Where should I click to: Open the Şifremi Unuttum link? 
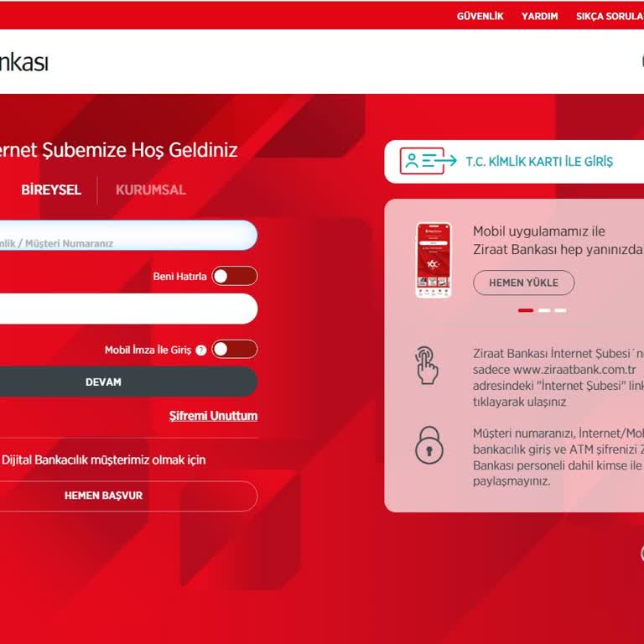(213, 416)
